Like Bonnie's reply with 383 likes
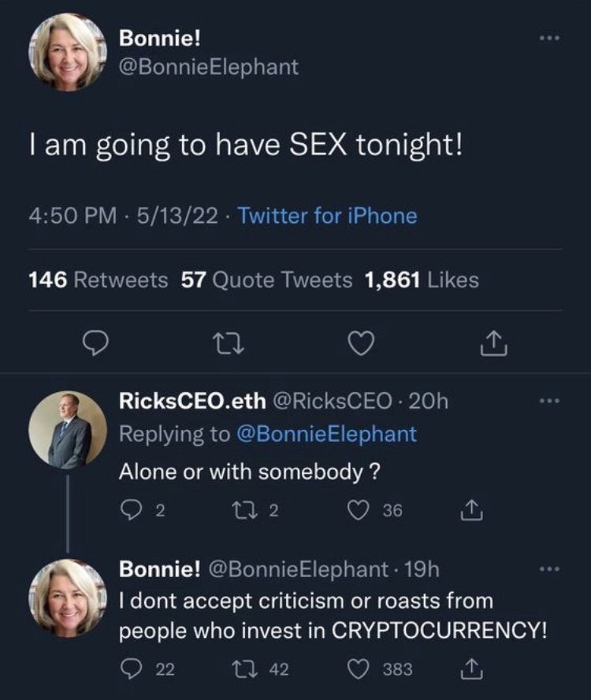Viewport: 591px width, 700px height. [358, 669]
